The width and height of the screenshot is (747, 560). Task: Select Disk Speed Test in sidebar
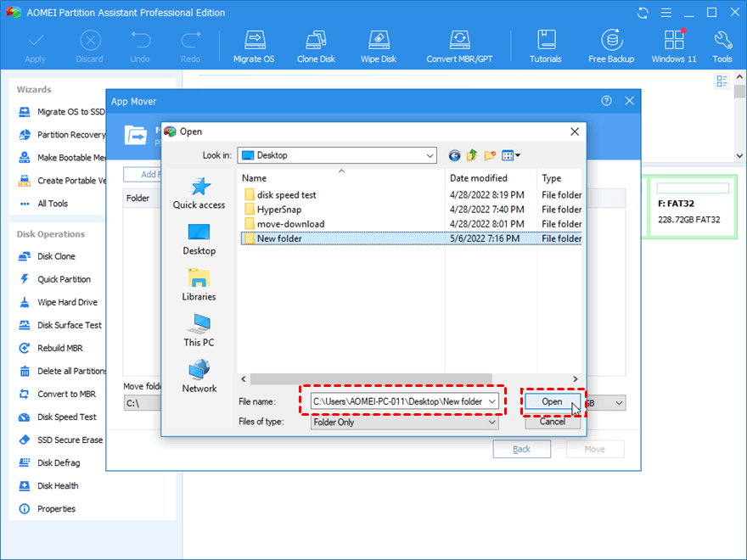coord(57,417)
